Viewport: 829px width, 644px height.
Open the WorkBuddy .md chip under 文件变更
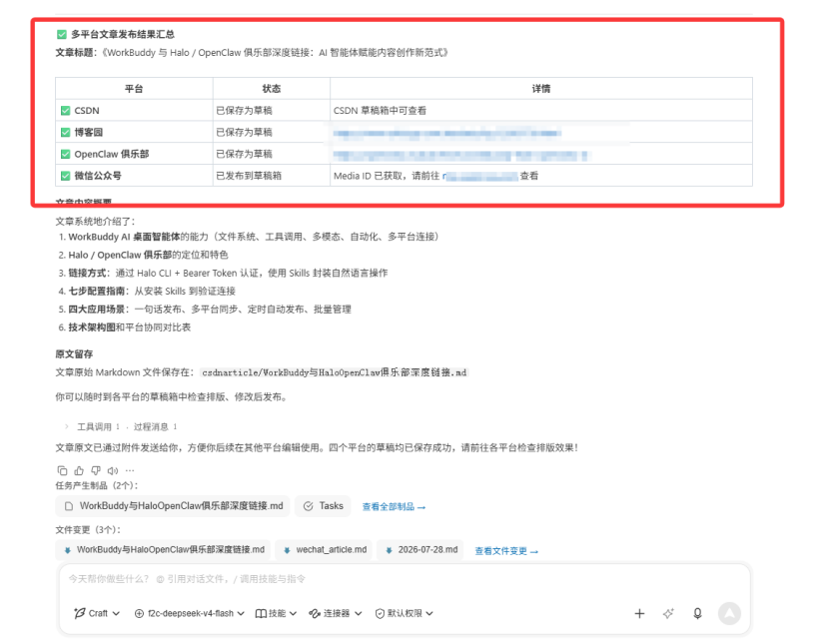point(164,550)
